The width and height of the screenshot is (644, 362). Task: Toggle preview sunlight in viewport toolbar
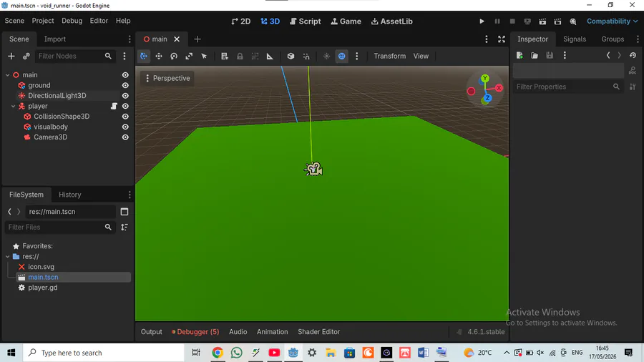[326, 57]
